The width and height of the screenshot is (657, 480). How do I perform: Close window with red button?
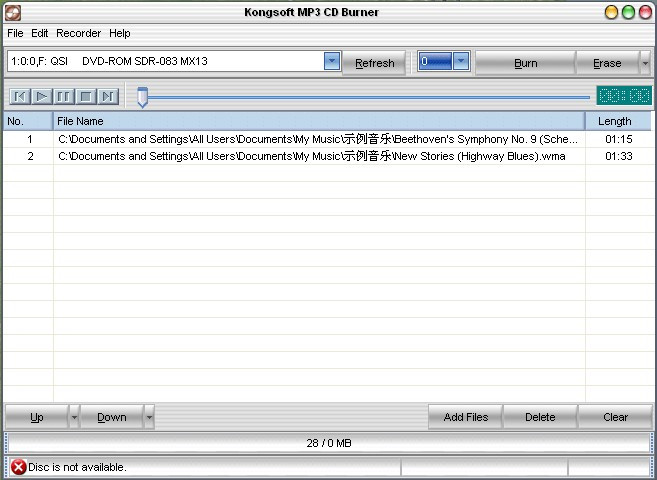pyautogui.click(x=645, y=13)
